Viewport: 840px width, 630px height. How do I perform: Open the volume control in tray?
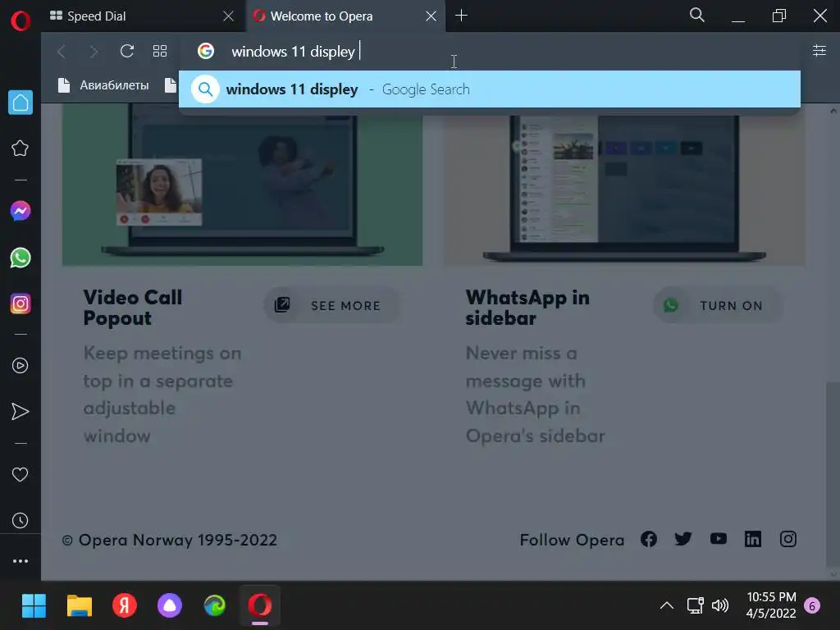(720, 606)
